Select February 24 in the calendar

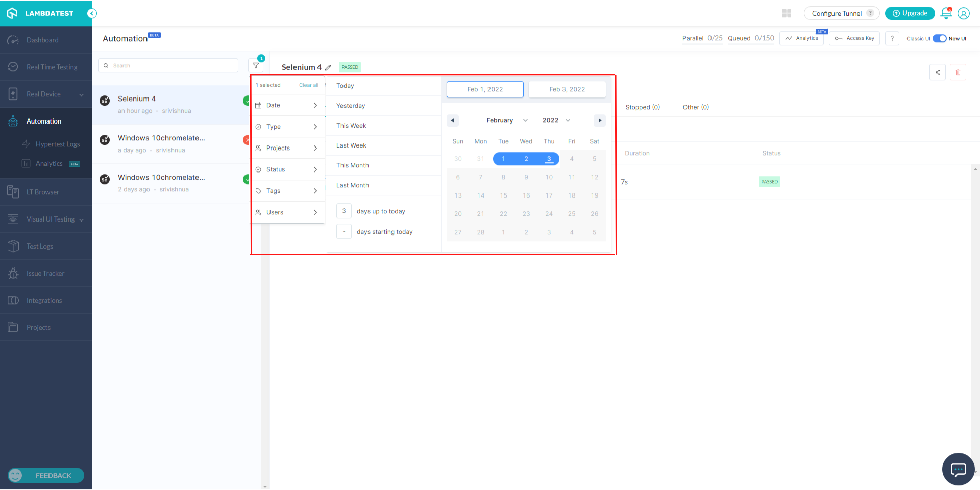pyautogui.click(x=549, y=214)
